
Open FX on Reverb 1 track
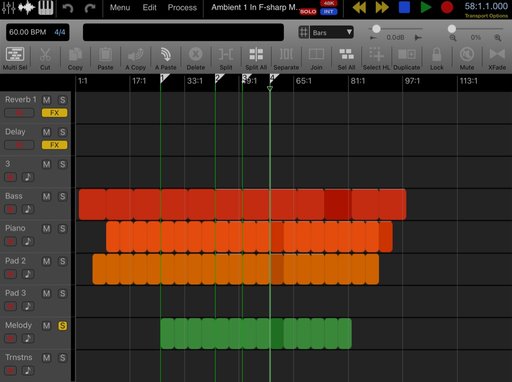coord(54,113)
